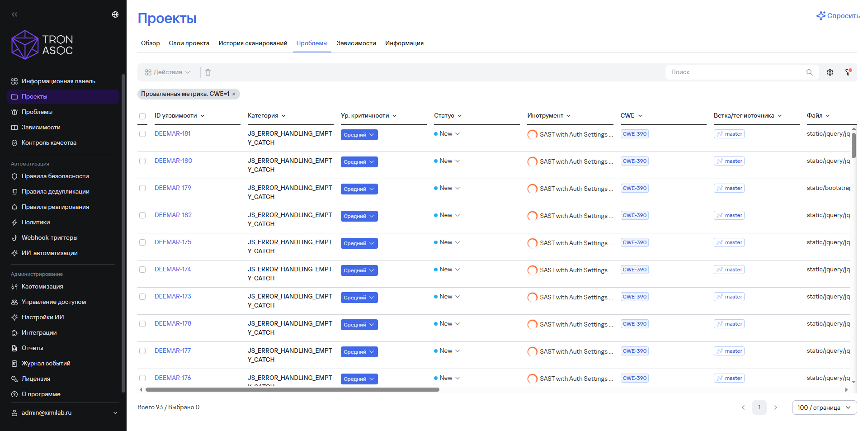Click CWE-390 badge in DEEMAR-173 row
The image size is (868, 431).
634,297
